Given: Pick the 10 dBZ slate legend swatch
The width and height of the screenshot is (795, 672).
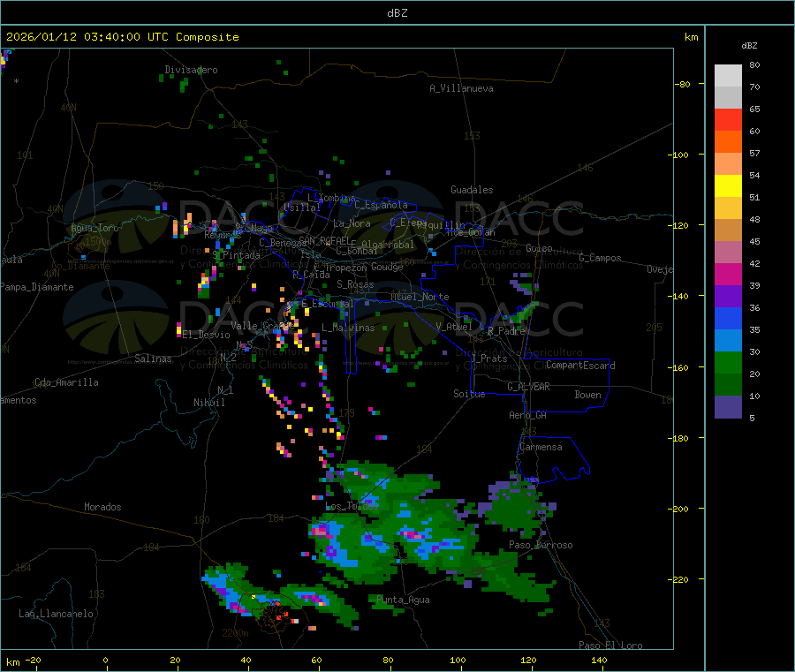Looking at the screenshot, I should [728, 407].
